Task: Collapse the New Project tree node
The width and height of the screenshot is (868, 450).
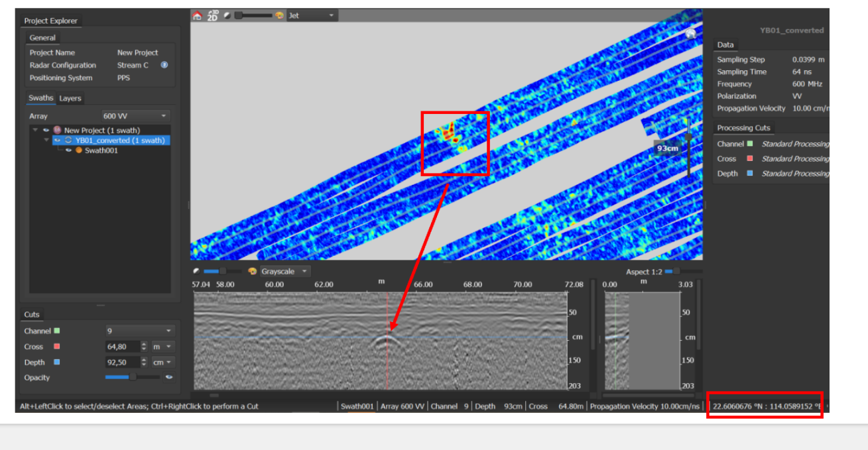Action: pos(35,131)
